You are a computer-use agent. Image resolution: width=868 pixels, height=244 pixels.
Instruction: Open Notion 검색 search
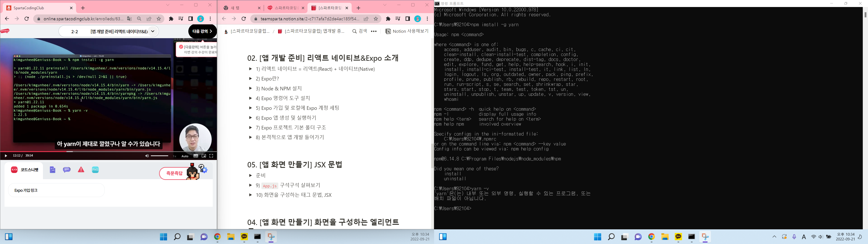(x=359, y=31)
